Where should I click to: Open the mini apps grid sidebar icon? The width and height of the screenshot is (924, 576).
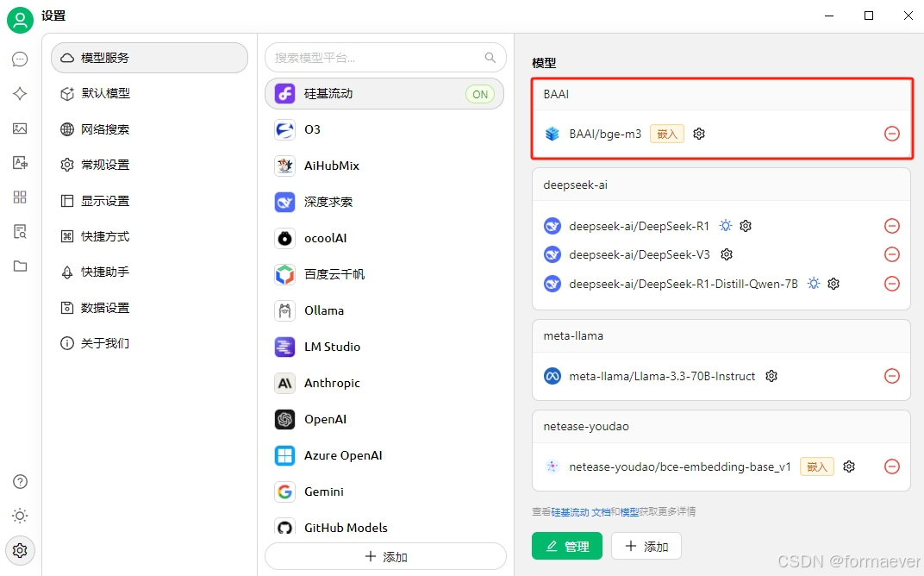coord(20,197)
